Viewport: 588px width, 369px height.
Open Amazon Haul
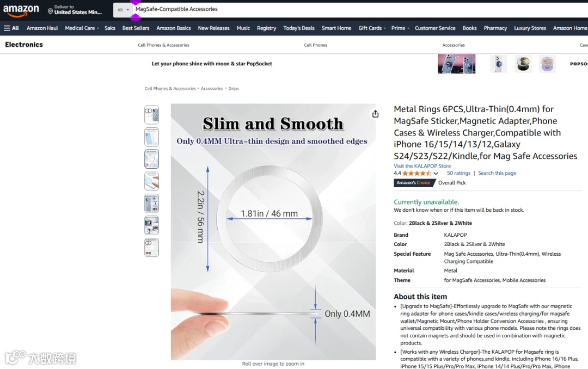point(42,28)
